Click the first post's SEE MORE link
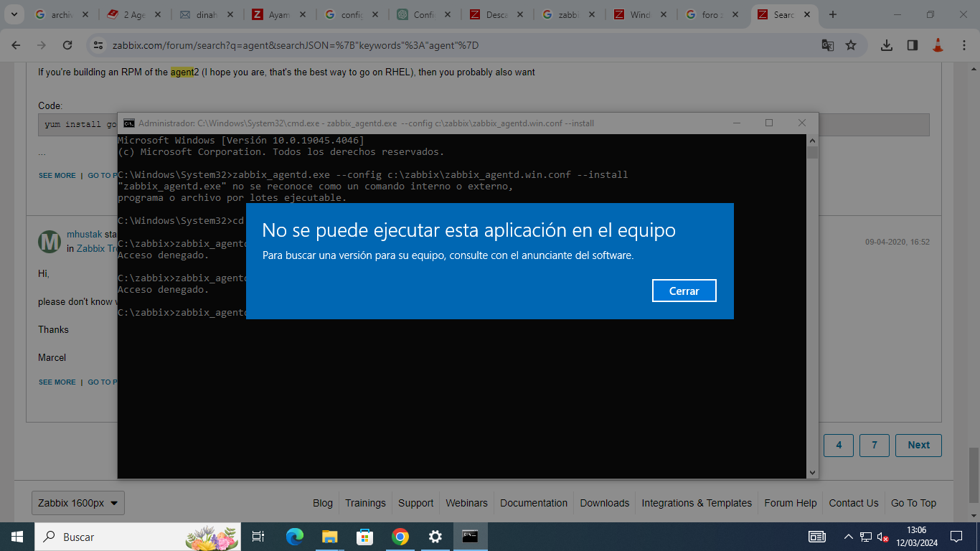 [57, 176]
